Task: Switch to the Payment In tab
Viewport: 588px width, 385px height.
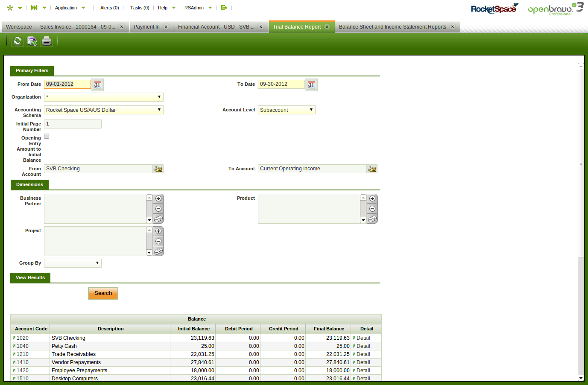Action: (146, 27)
